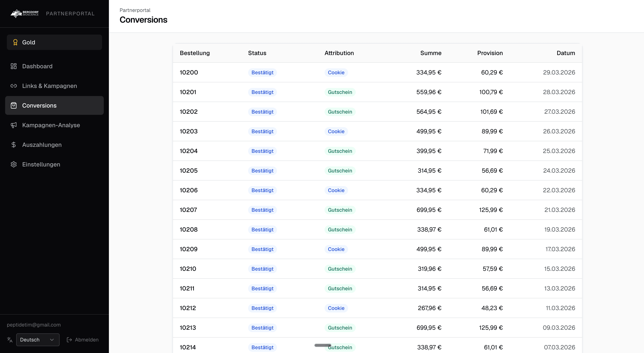Screen dimensions: 644x353
Task: Click Bestätigt status badge for order 10206
Action: pyautogui.click(x=262, y=190)
